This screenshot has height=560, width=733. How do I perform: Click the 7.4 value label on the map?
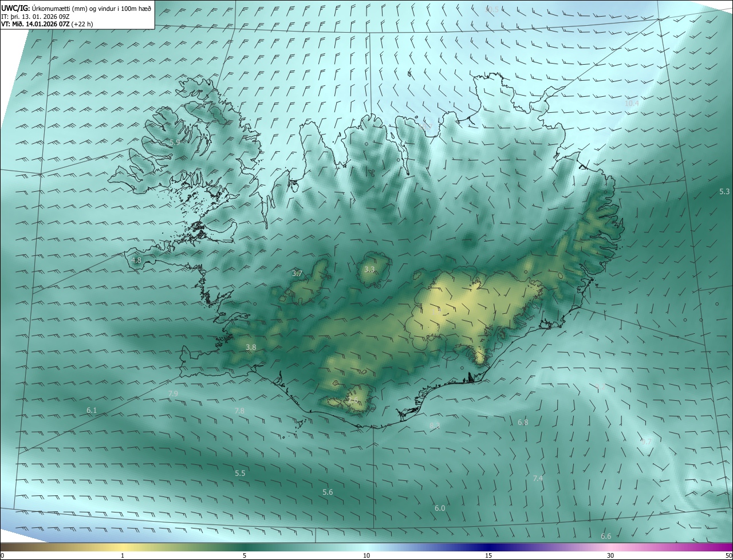tap(538, 478)
